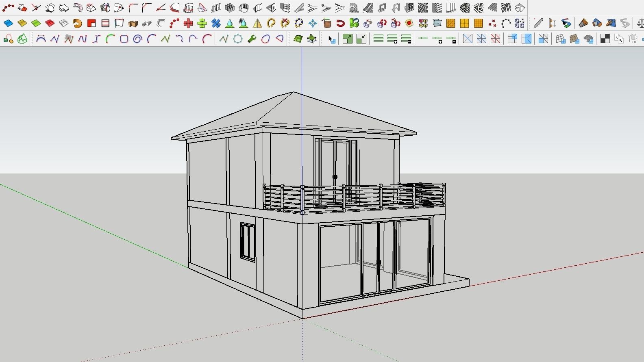Click the stacked shelves tool icon
The height and width of the screenshot is (362, 644).
[285, 8]
